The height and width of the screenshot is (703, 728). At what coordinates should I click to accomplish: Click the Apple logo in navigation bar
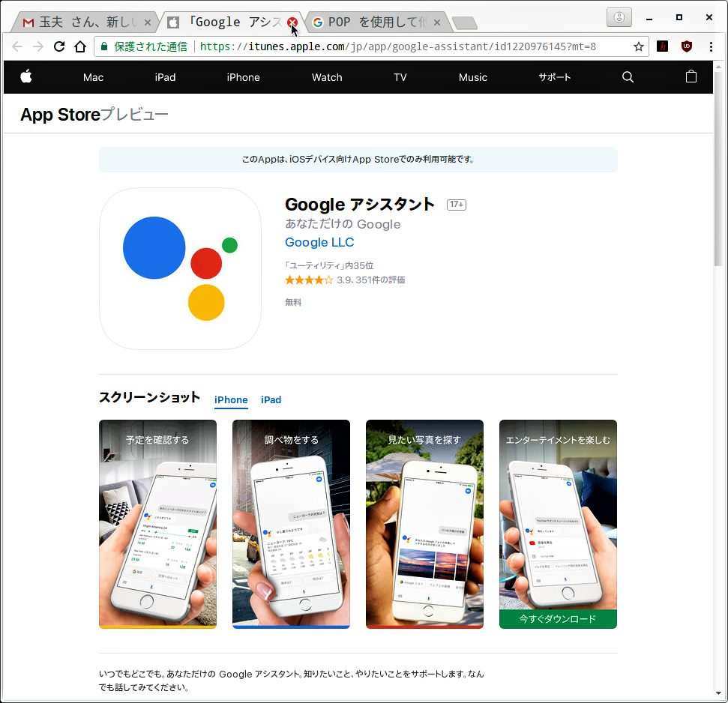pyautogui.click(x=26, y=76)
